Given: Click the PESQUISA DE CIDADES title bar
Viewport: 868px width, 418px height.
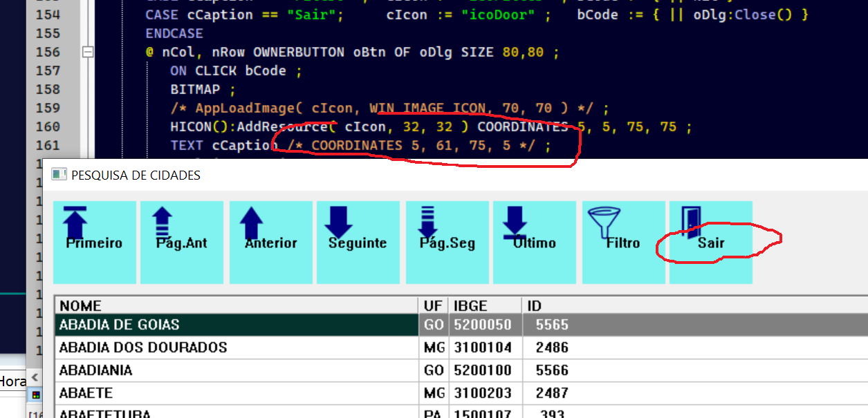Looking at the screenshot, I should tap(415, 175).
